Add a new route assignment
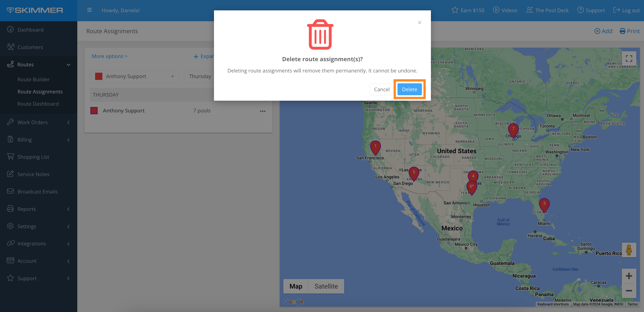 [603, 31]
